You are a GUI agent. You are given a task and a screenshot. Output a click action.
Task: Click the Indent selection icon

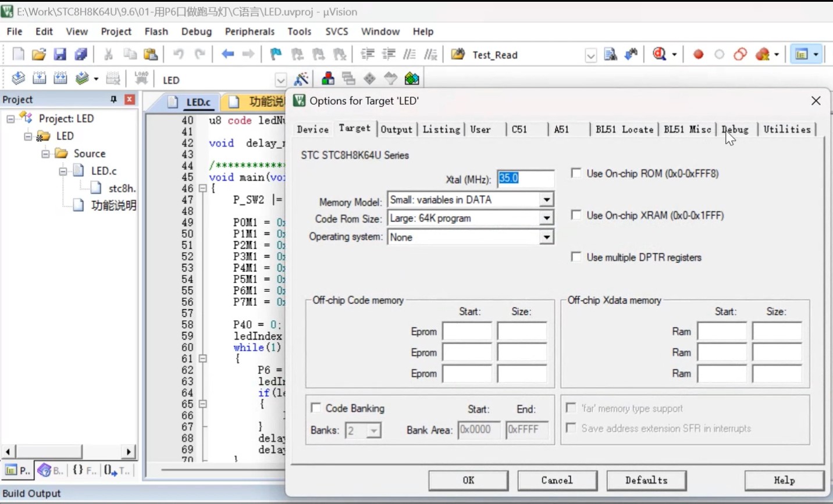click(367, 54)
